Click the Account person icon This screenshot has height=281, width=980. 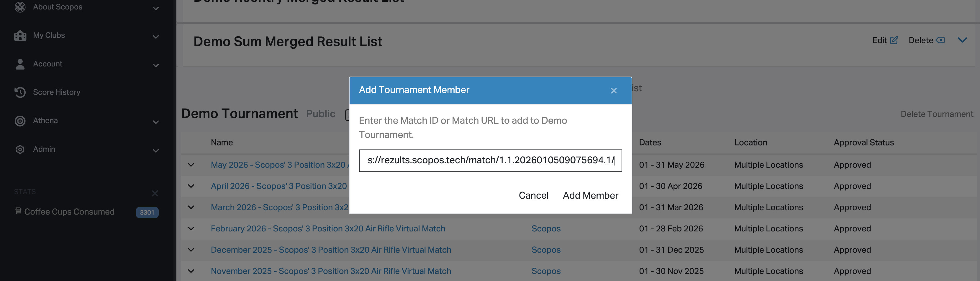20,64
